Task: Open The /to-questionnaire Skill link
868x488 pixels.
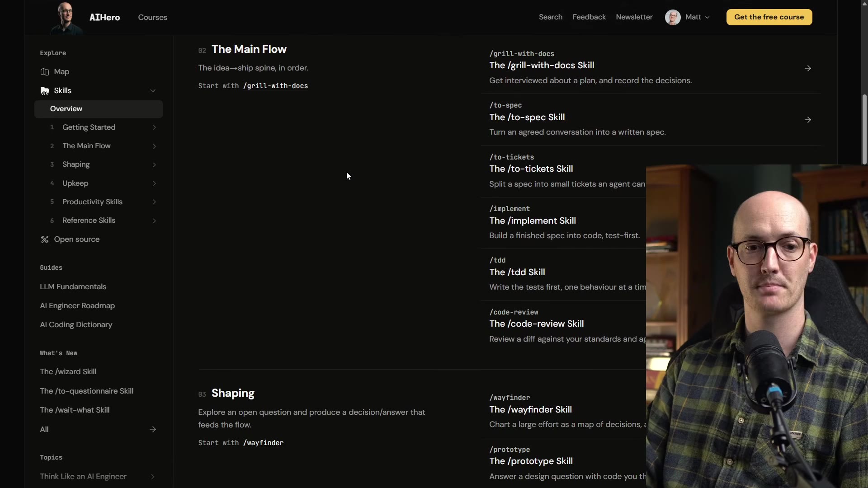Action: click(87, 391)
